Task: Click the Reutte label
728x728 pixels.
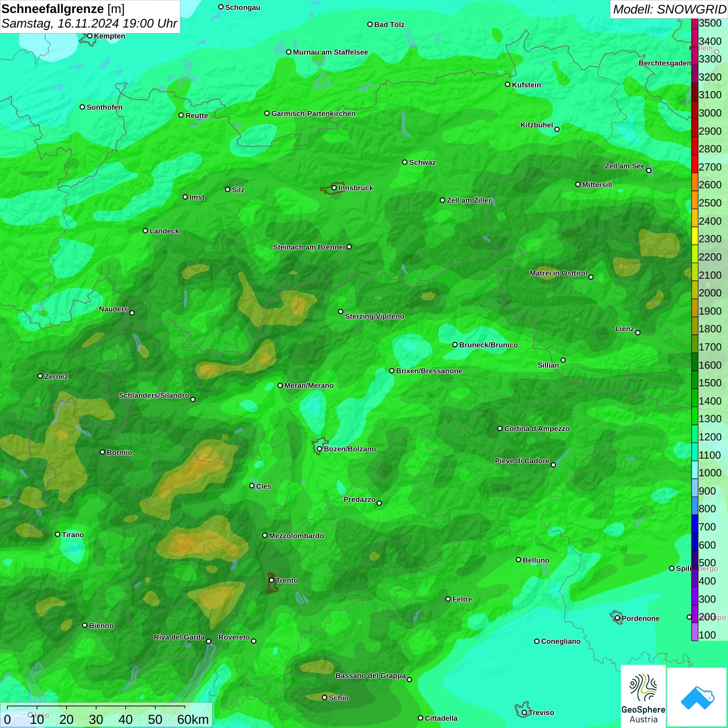Action: 197,115
